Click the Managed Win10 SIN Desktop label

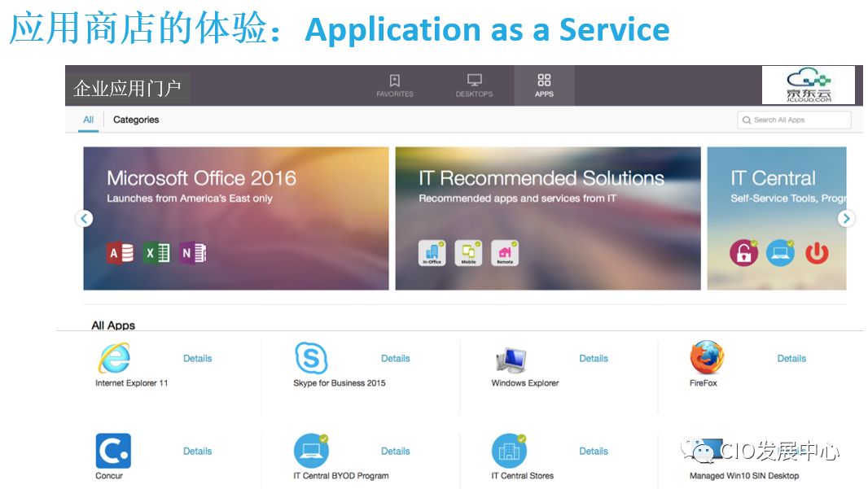point(744,476)
